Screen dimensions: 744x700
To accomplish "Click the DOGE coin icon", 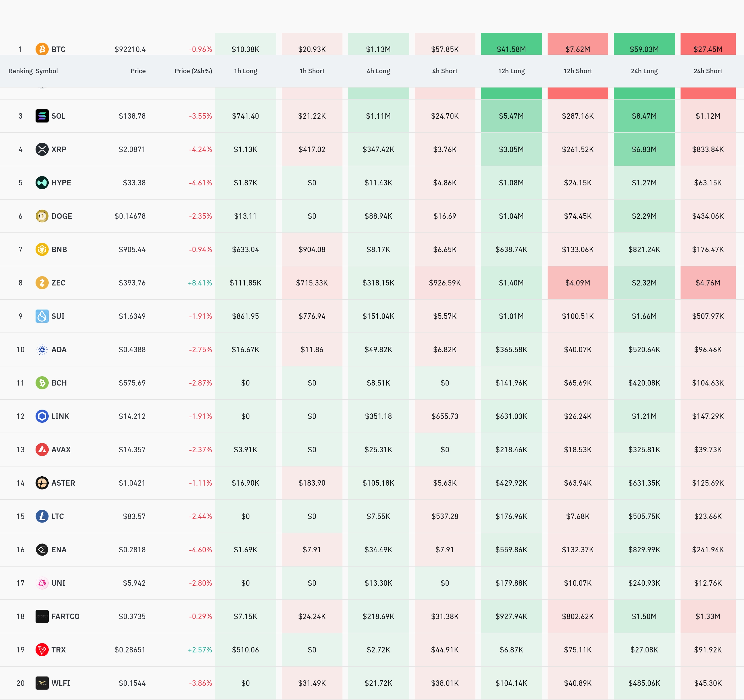I will [42, 216].
